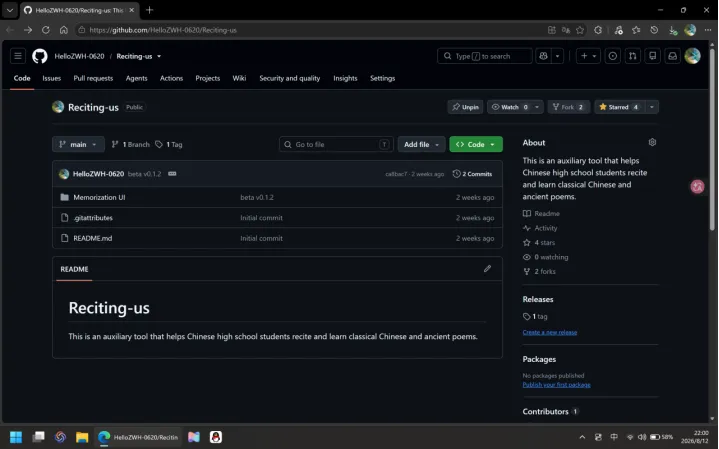Open the star lists dropdown arrow
Viewport: 719px width, 449px height.
(652, 107)
